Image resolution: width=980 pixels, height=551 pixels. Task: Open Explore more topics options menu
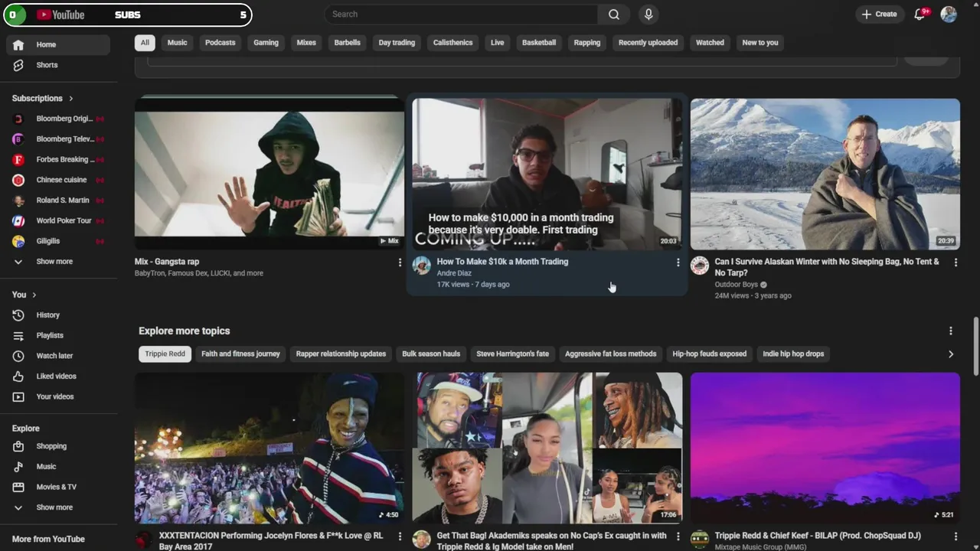[951, 331]
